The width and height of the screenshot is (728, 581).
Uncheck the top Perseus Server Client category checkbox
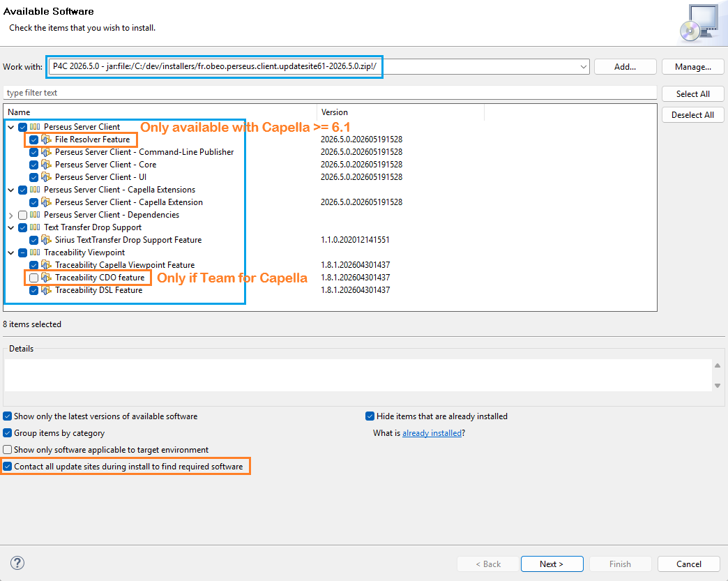click(22, 127)
